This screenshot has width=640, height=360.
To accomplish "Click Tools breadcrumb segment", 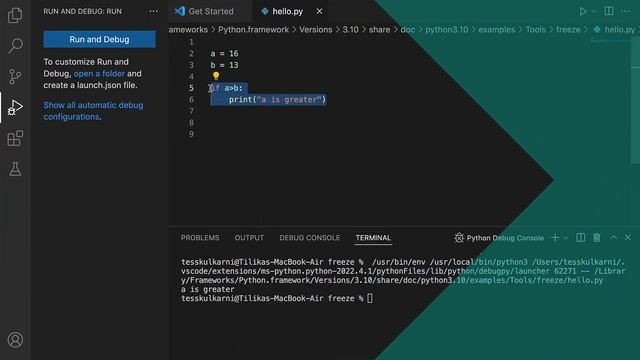I will (536, 30).
